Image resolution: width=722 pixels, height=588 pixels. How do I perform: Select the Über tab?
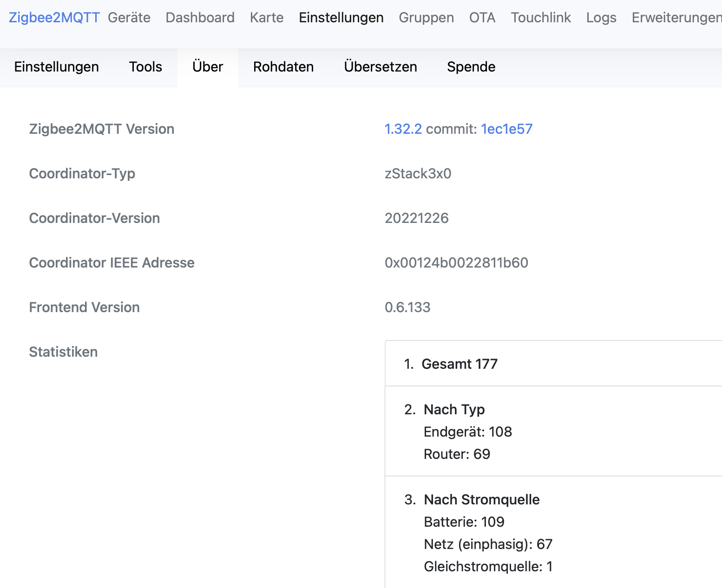tap(207, 67)
